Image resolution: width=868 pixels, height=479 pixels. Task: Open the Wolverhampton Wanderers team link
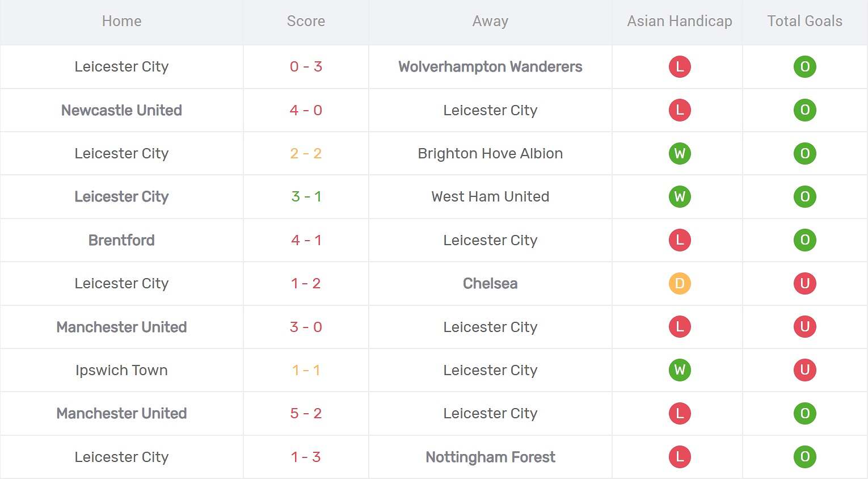490,67
